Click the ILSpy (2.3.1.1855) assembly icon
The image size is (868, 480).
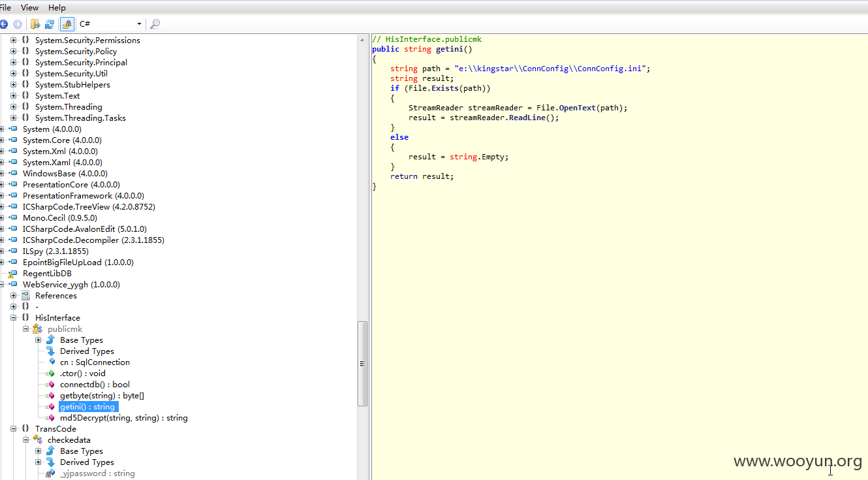pos(13,251)
